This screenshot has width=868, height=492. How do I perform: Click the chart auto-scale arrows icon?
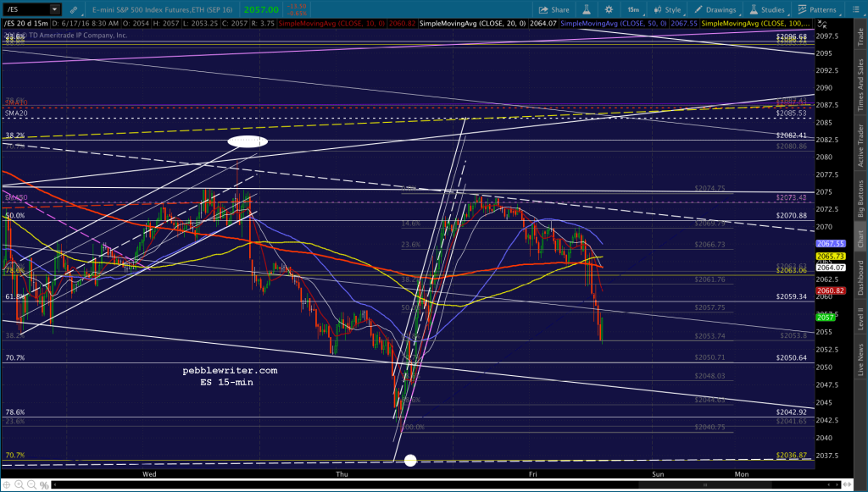point(822,24)
